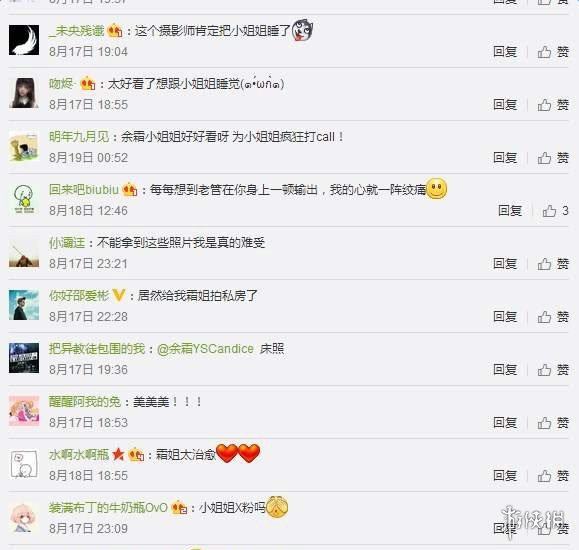
Task: Open 装满布丁的牛奶瓶OvO's username link
Action: pyautogui.click(x=108, y=508)
